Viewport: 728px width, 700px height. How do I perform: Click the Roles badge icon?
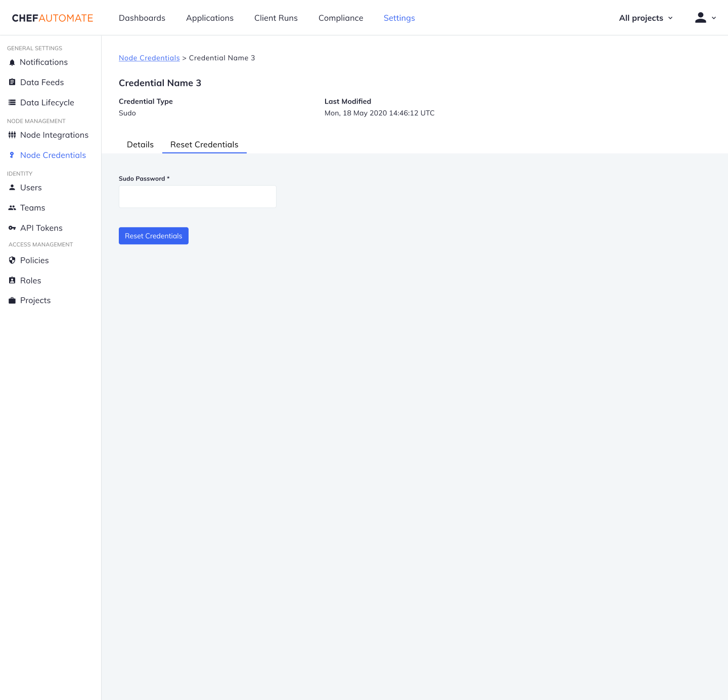click(12, 280)
